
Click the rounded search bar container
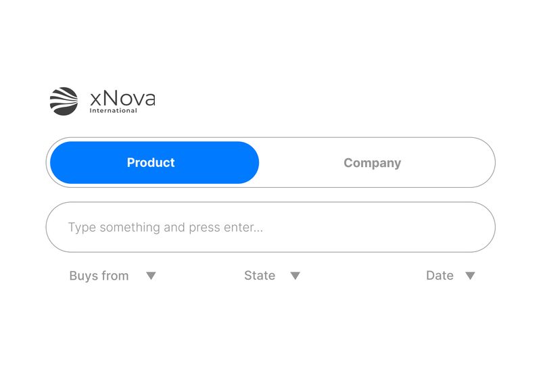tap(270, 226)
